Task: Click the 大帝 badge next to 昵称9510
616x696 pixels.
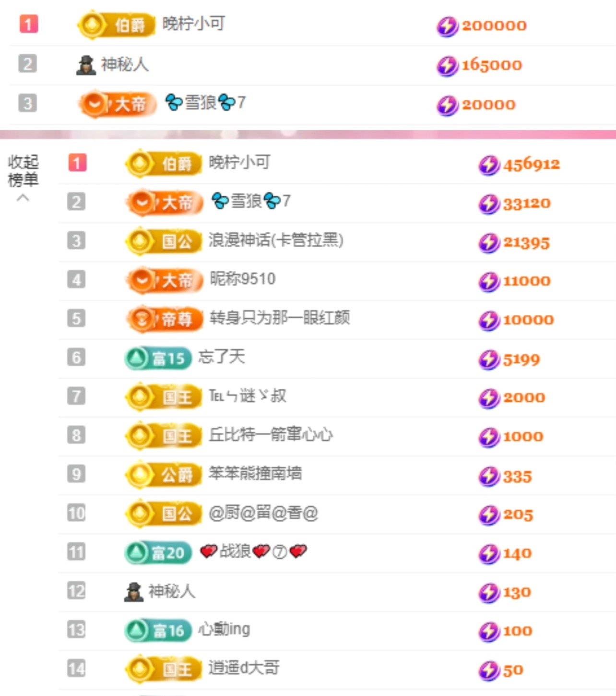Action: tap(164, 280)
